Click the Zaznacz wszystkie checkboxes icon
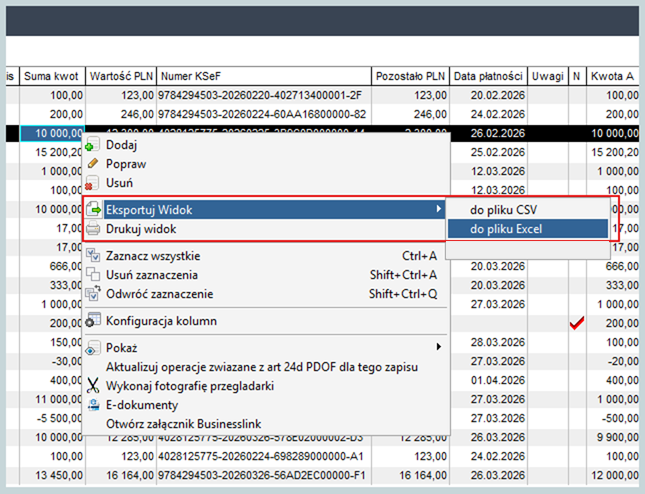645x494 pixels. coord(93,255)
